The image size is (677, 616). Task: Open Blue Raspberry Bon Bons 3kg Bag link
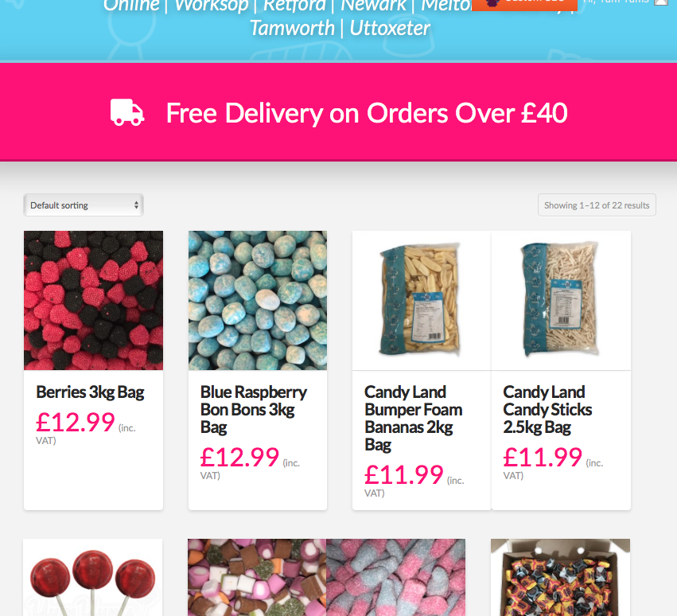click(x=254, y=410)
